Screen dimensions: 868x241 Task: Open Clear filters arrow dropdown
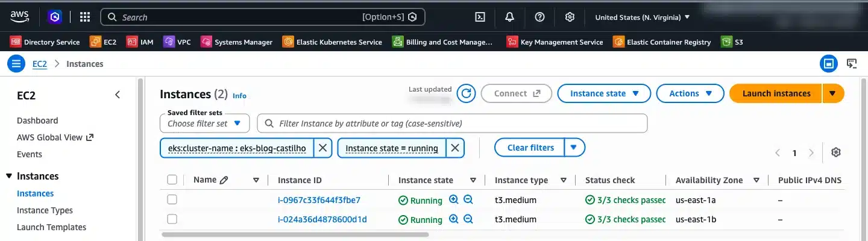574,148
